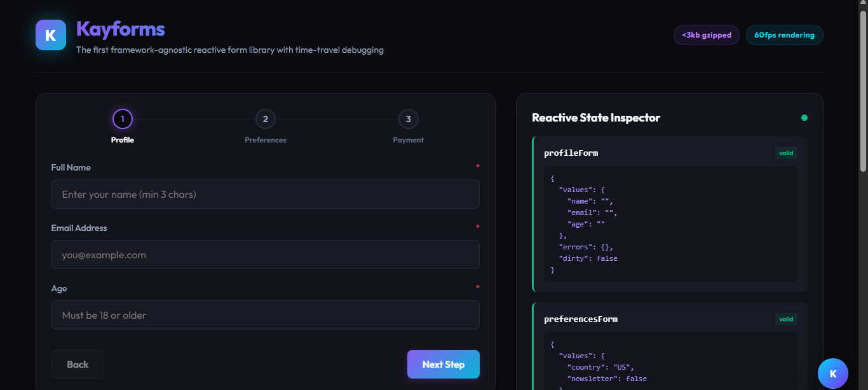Screen dimensions: 868x390
Task: Jump to step 3 Payment circle
Action: (409, 119)
